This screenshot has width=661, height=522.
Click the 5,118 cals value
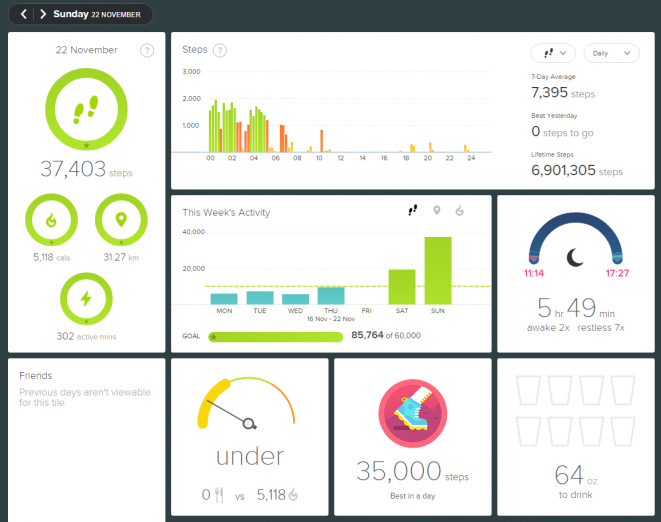[51, 257]
